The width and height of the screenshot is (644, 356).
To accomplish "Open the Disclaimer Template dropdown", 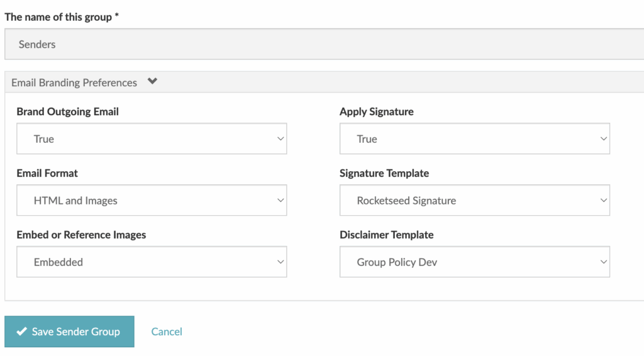I will point(474,262).
